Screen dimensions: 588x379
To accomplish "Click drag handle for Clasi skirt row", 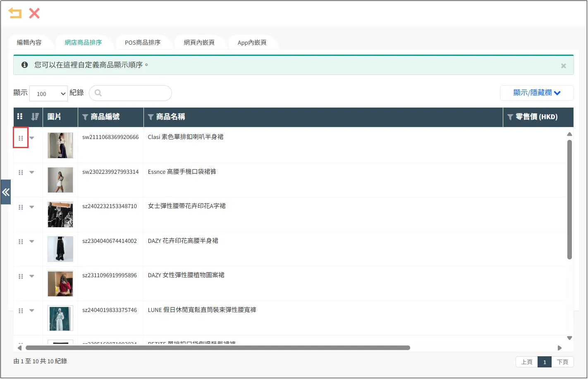I will [21, 138].
